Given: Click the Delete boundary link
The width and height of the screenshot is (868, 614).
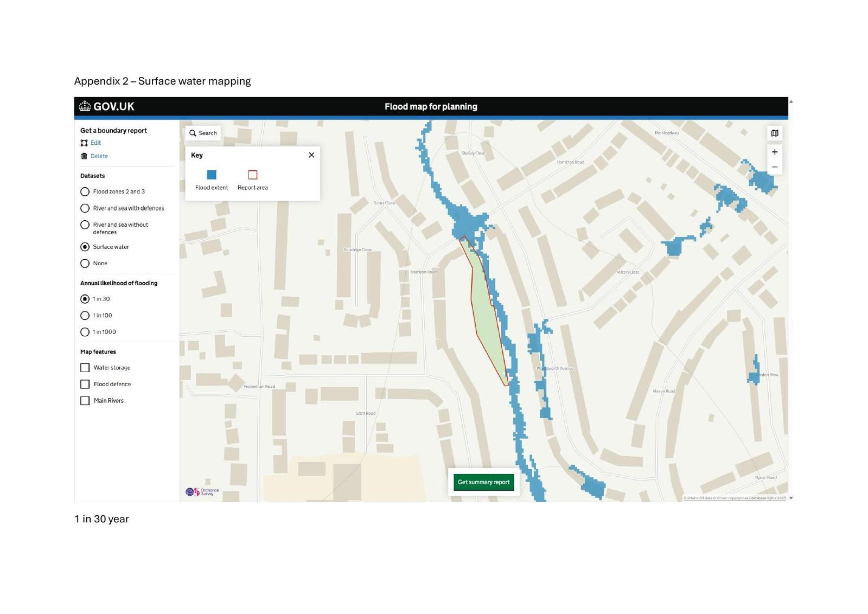Looking at the screenshot, I should tap(99, 156).
